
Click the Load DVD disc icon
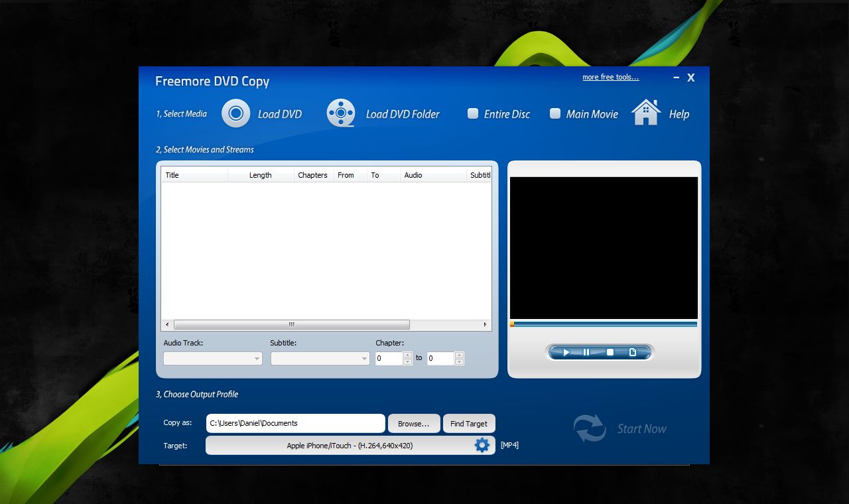235,113
